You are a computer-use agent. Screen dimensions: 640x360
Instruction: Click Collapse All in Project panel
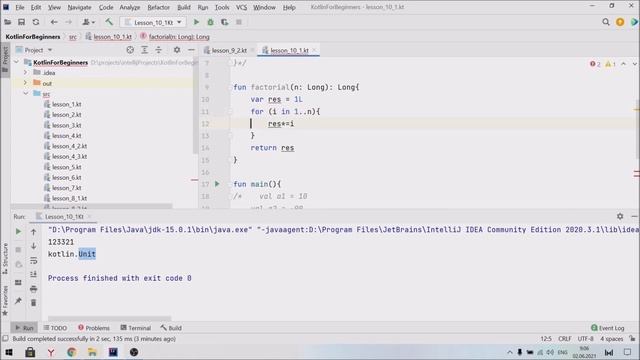coord(158,50)
